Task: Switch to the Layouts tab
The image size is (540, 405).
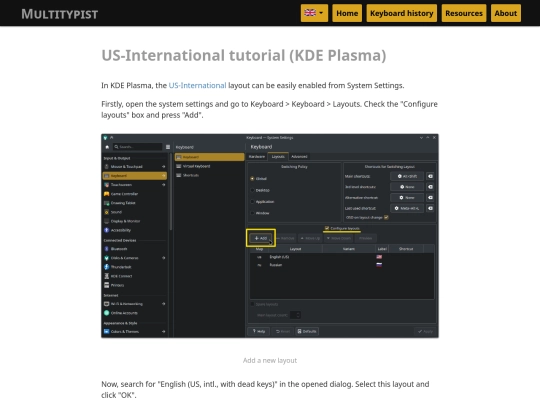Action: pyautogui.click(x=278, y=157)
